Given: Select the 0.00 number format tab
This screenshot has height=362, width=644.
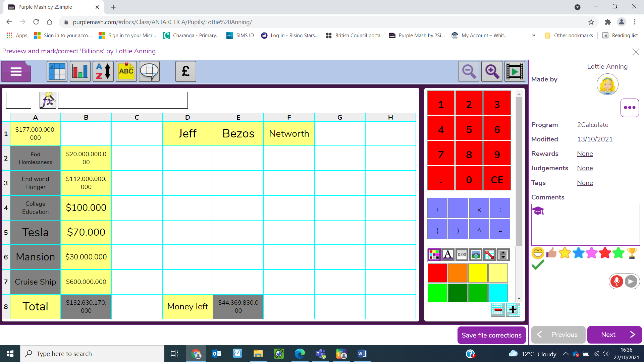Looking at the screenshot, I should point(462,255).
